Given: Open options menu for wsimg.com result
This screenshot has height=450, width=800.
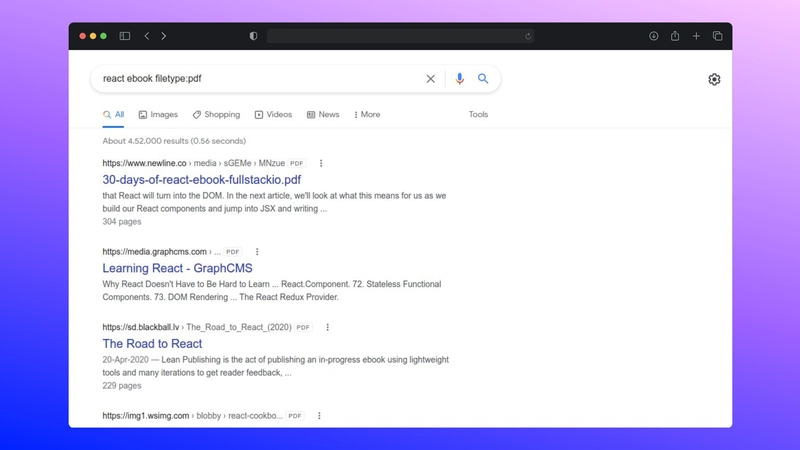Looking at the screenshot, I should click(x=319, y=416).
